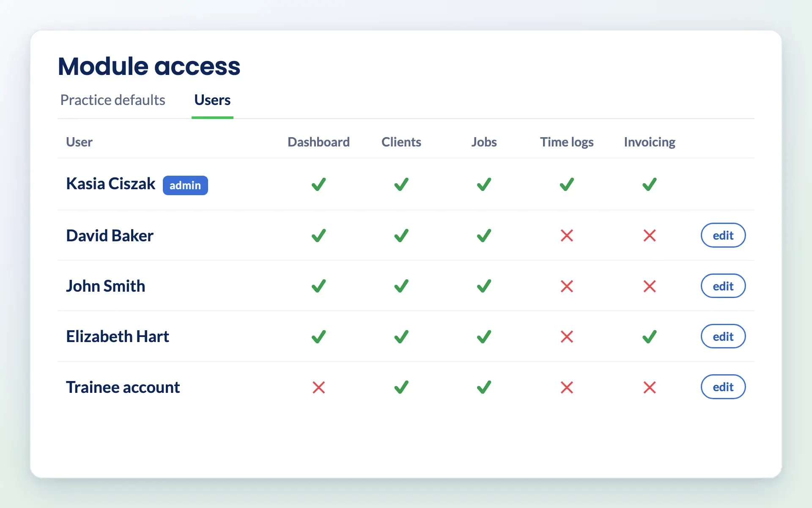Click John Smith's Invoicing cross
Image resolution: width=812 pixels, height=508 pixels.
tap(650, 286)
